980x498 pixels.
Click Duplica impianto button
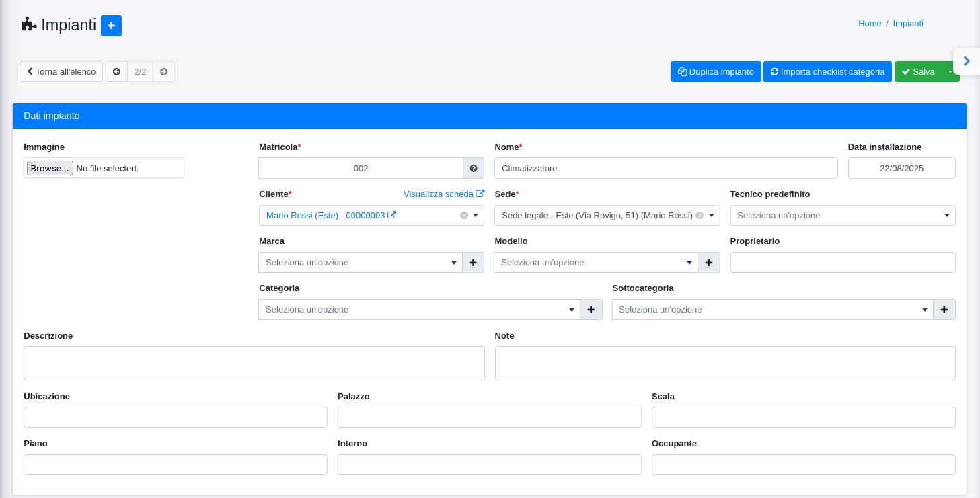pos(716,72)
